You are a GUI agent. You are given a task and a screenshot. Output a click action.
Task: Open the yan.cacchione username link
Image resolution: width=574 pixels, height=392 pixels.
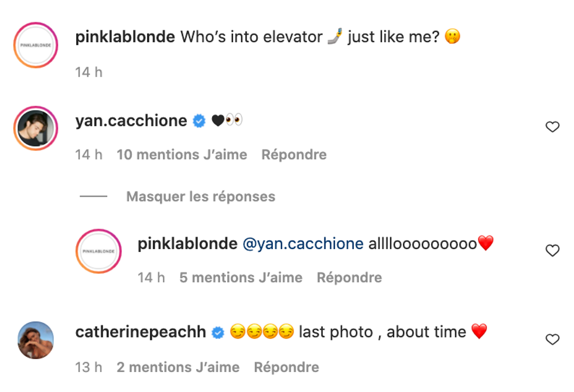131,121
